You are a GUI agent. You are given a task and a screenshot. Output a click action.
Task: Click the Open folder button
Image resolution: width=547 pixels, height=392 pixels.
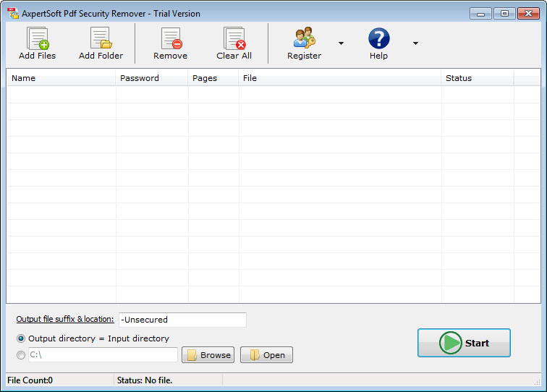tap(266, 355)
